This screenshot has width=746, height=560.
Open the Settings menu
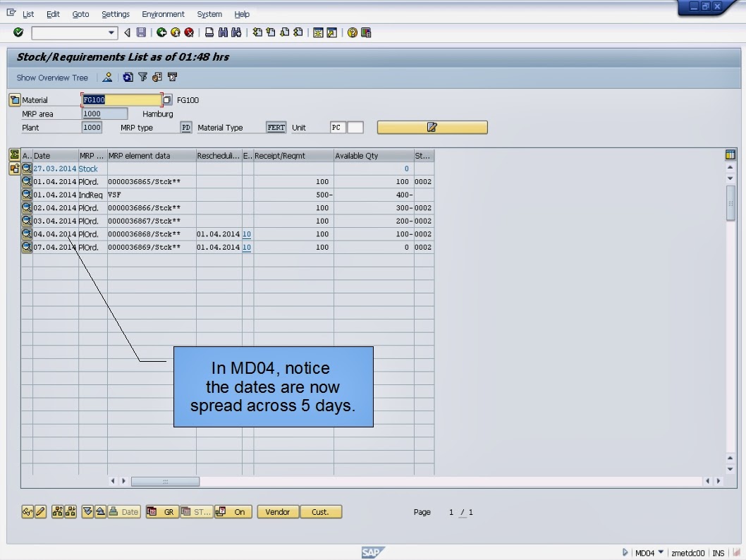coord(115,14)
